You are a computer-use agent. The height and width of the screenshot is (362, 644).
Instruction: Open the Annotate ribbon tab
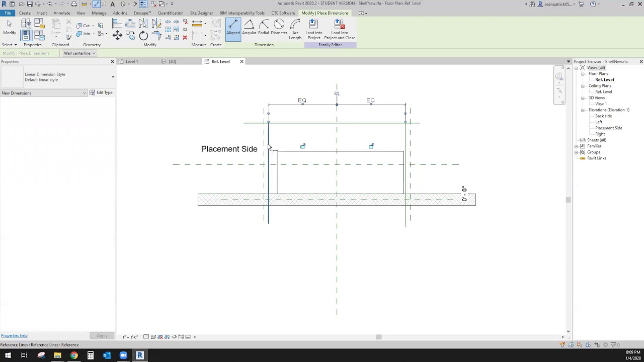tap(62, 13)
